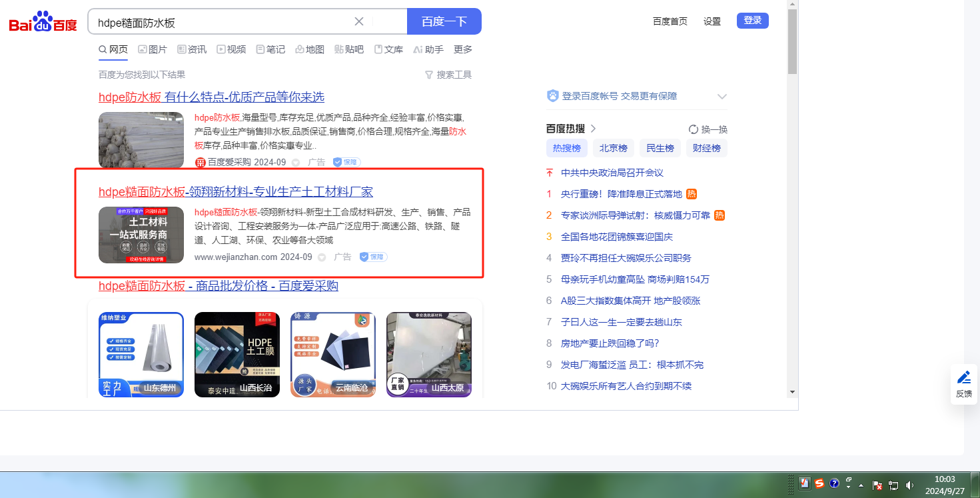The width and height of the screenshot is (980, 498).
Task: Click 登录百度帐号 交易更有保障 banner
Action: (620, 96)
